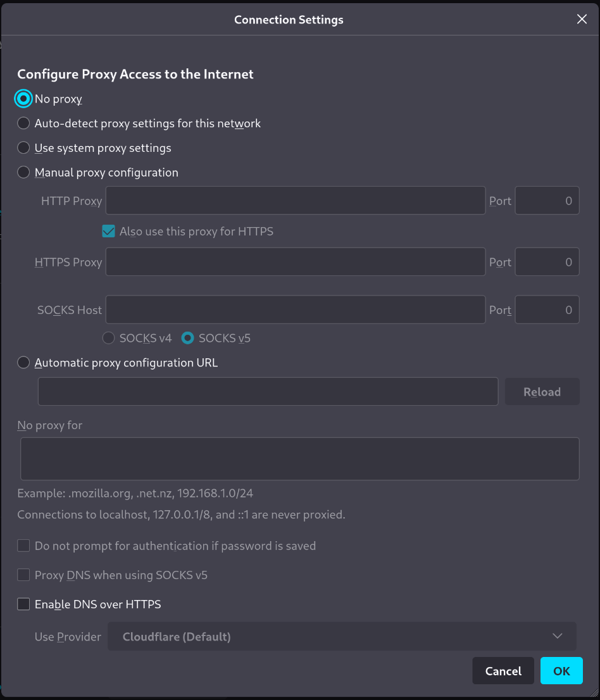The height and width of the screenshot is (700, 600).
Task: Uncheck Also use this proxy for HTTPS
Action: tap(108, 231)
